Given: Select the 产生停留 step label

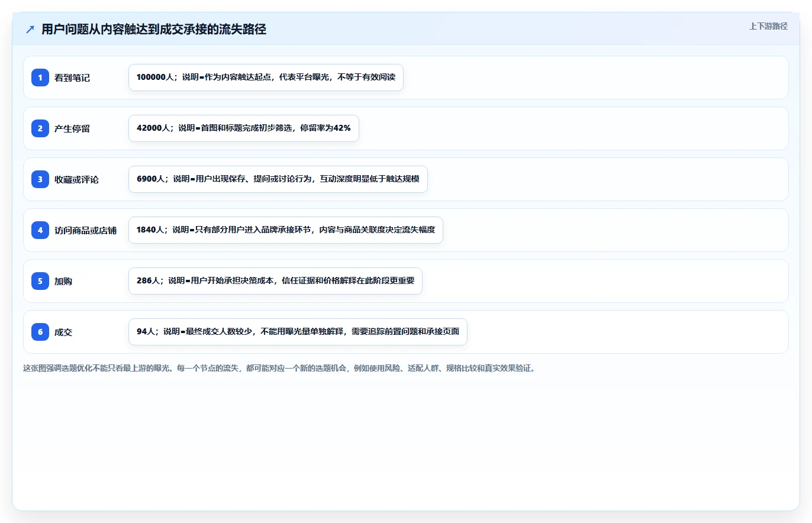Looking at the screenshot, I should click(72, 128).
